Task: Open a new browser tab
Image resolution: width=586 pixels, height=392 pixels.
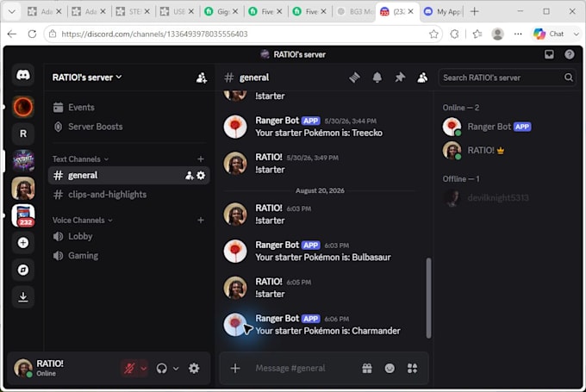Action: (474, 11)
